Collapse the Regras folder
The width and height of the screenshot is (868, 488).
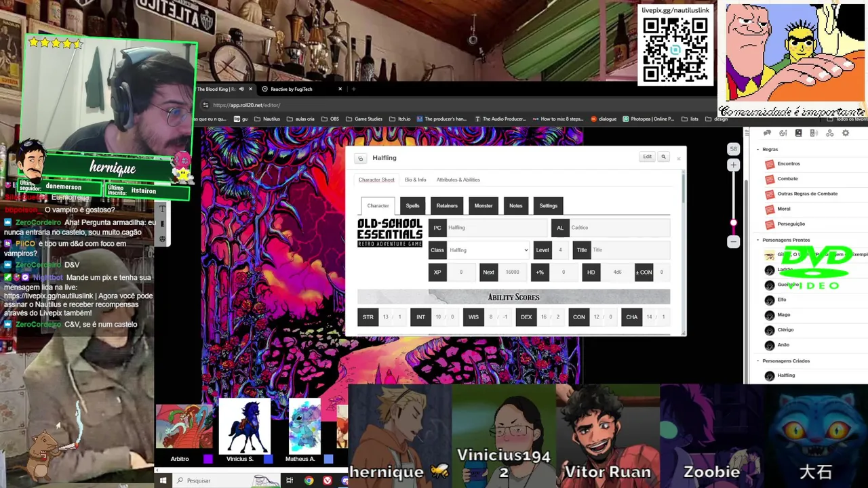tap(757, 149)
